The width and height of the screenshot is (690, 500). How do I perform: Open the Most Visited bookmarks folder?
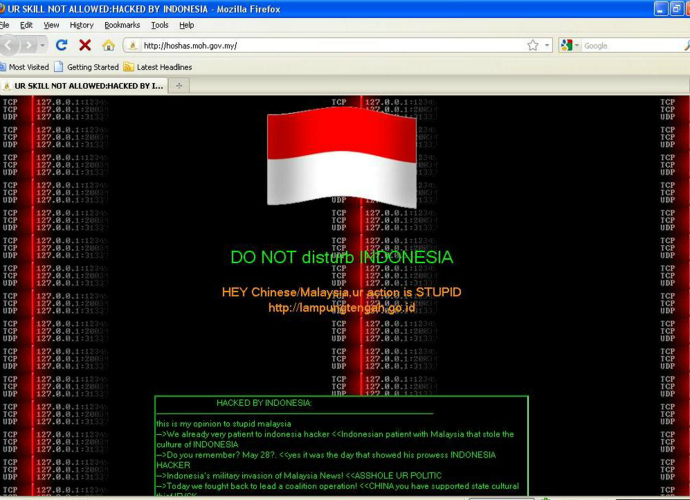(25, 67)
